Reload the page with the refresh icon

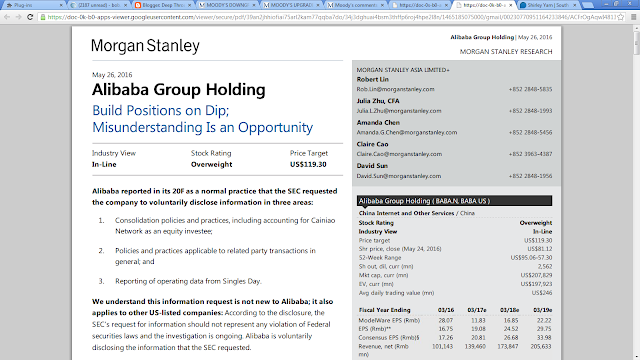(x=30, y=17)
